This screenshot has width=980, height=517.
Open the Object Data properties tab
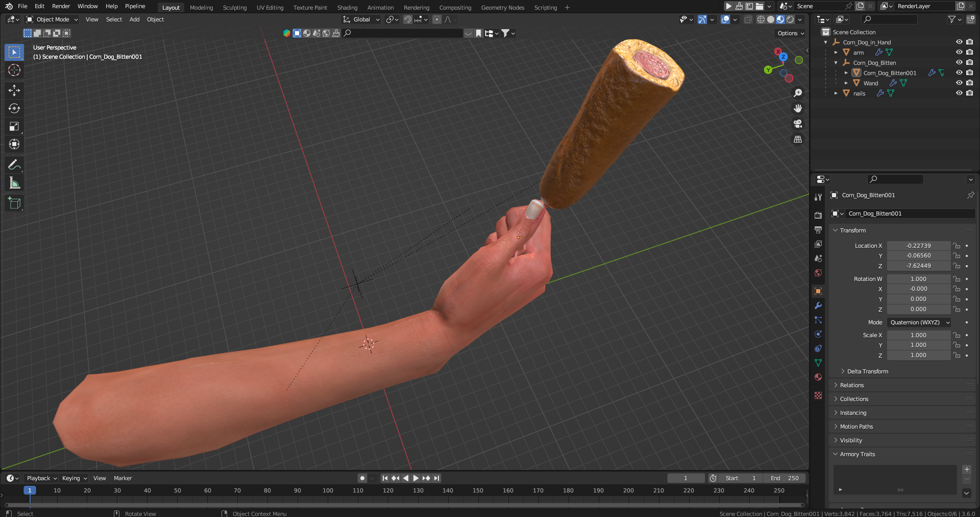point(818,363)
